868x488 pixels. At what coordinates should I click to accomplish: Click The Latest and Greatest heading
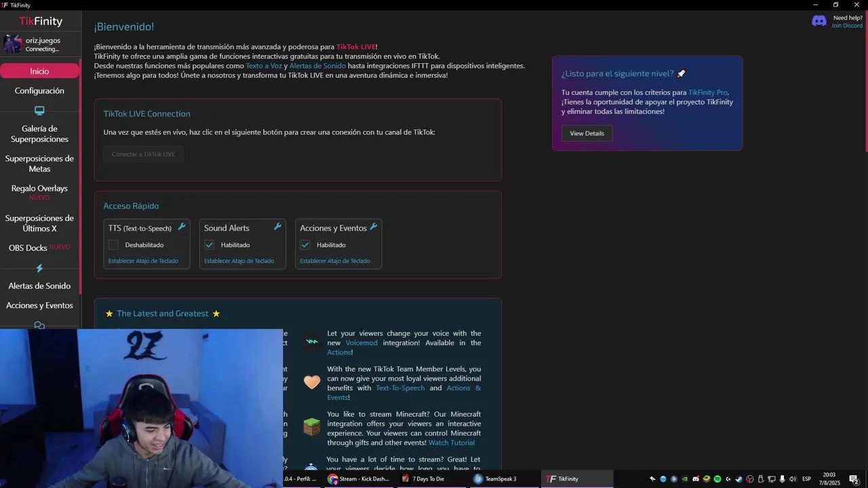pyautogui.click(x=163, y=314)
